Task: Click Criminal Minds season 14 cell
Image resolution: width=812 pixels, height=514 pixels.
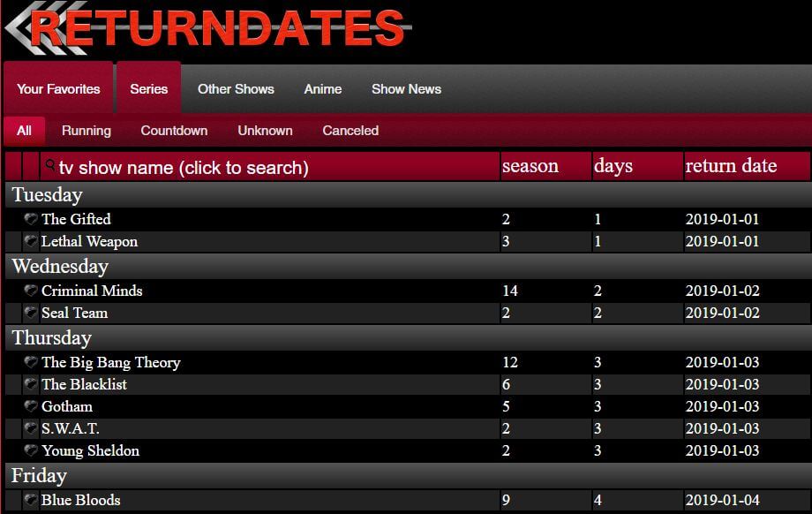Action: click(x=510, y=291)
